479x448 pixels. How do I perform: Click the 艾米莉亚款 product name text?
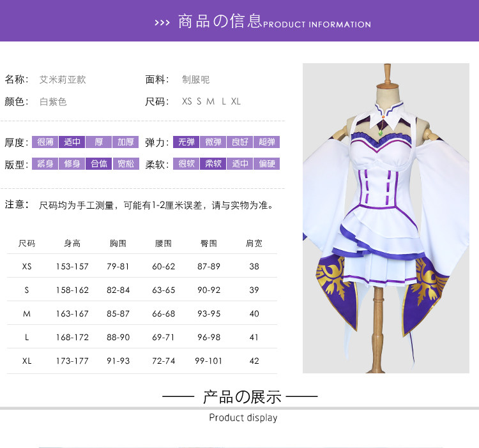pos(63,80)
